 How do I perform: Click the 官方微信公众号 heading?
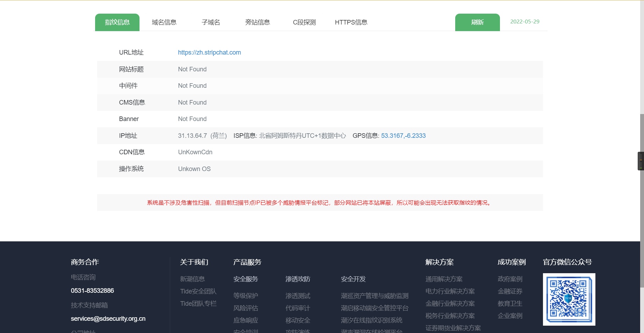(x=567, y=262)
